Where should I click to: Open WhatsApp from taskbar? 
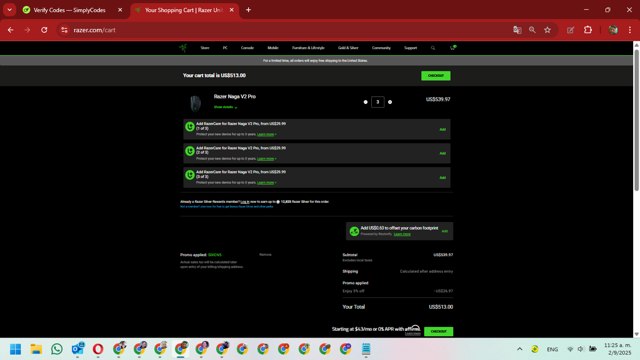[x=57, y=349]
